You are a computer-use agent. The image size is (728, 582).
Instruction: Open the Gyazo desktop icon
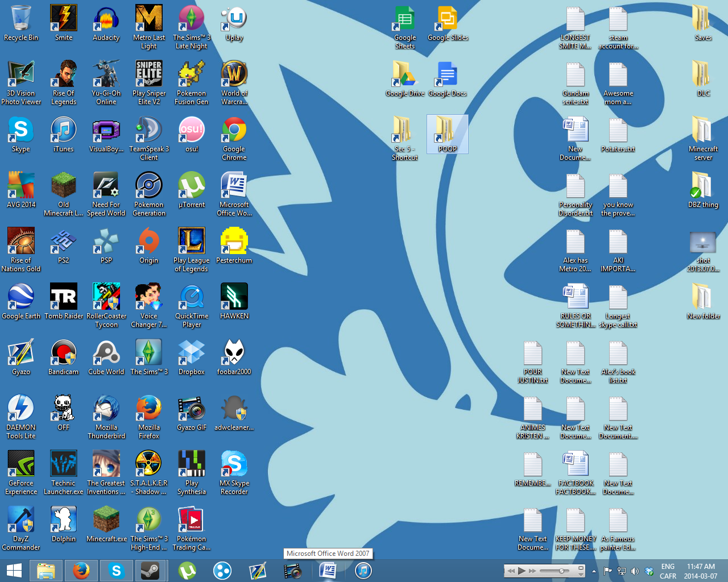click(x=21, y=357)
